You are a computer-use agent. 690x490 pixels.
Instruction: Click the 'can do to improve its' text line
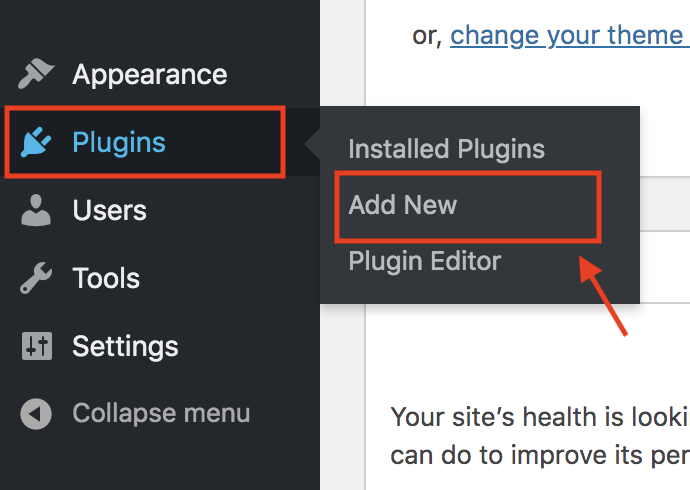coord(540,455)
